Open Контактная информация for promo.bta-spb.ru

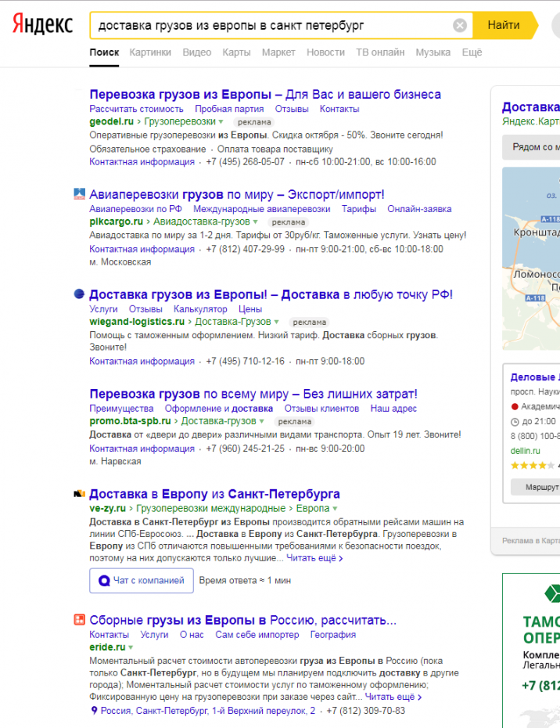pyautogui.click(x=142, y=449)
